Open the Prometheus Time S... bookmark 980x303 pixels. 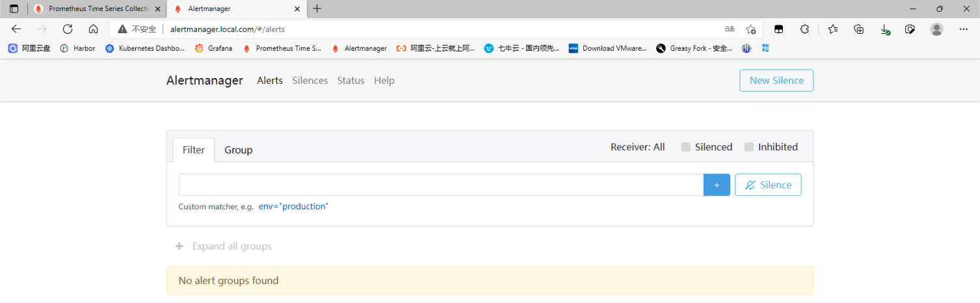pos(282,48)
